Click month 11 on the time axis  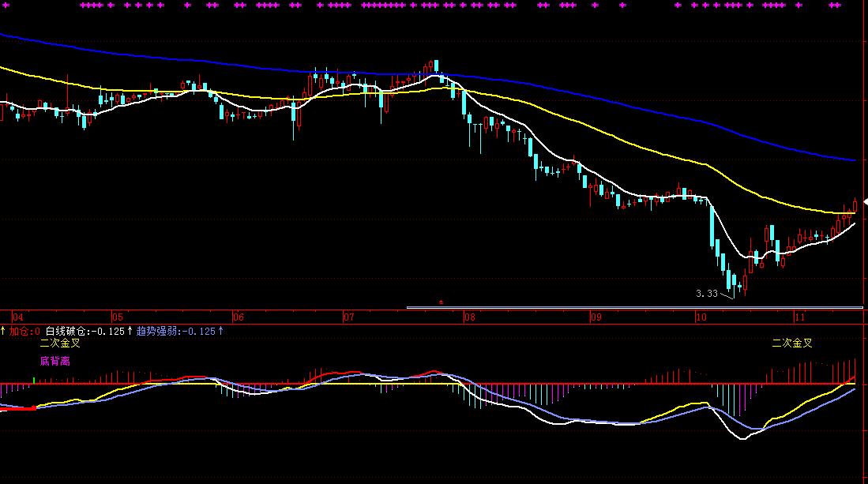[799, 317]
